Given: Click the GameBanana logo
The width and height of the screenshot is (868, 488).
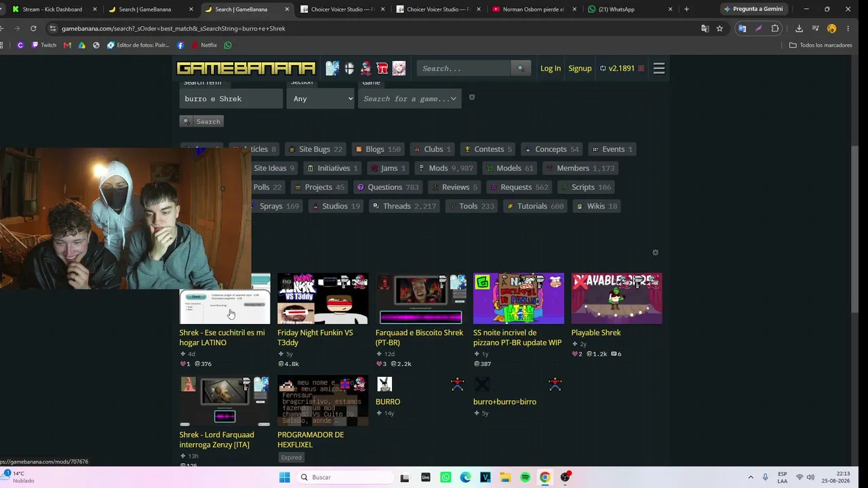Looking at the screenshot, I should point(246,68).
